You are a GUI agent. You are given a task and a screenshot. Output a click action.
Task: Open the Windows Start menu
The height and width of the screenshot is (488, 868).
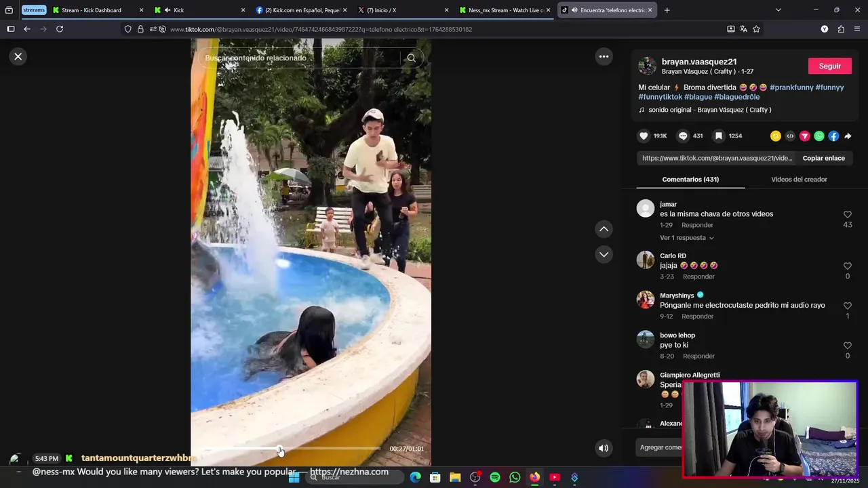(x=294, y=477)
